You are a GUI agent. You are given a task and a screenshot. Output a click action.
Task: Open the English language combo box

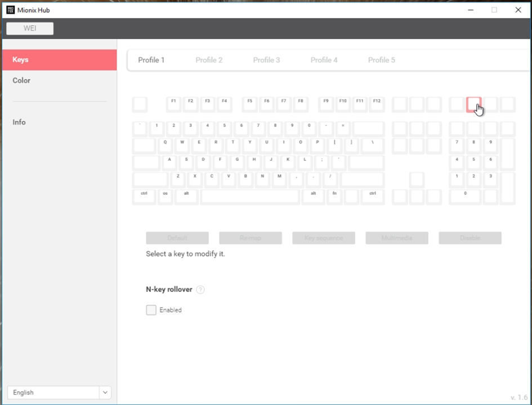pyautogui.click(x=59, y=393)
